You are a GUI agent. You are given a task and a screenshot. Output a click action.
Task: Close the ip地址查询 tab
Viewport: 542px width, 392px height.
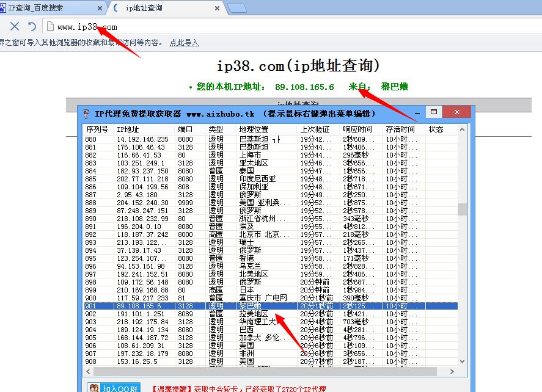[216, 7]
